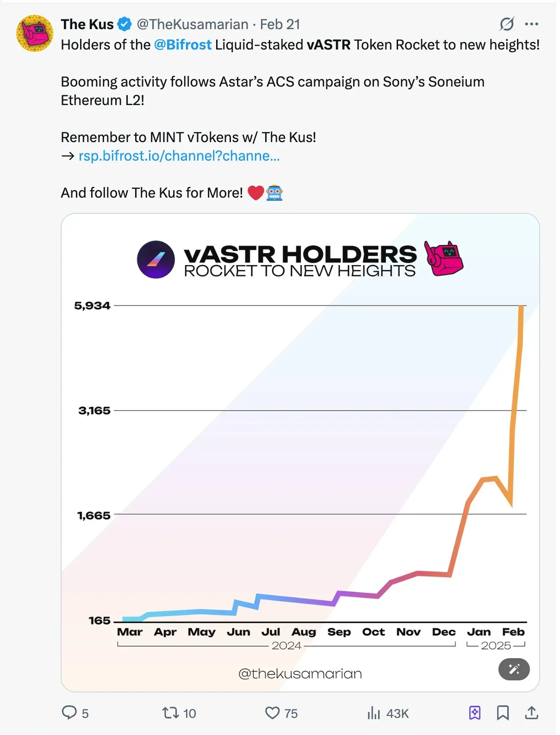Click the purple bookmark extension icon
The width and height of the screenshot is (560, 735).
pyautogui.click(x=475, y=713)
